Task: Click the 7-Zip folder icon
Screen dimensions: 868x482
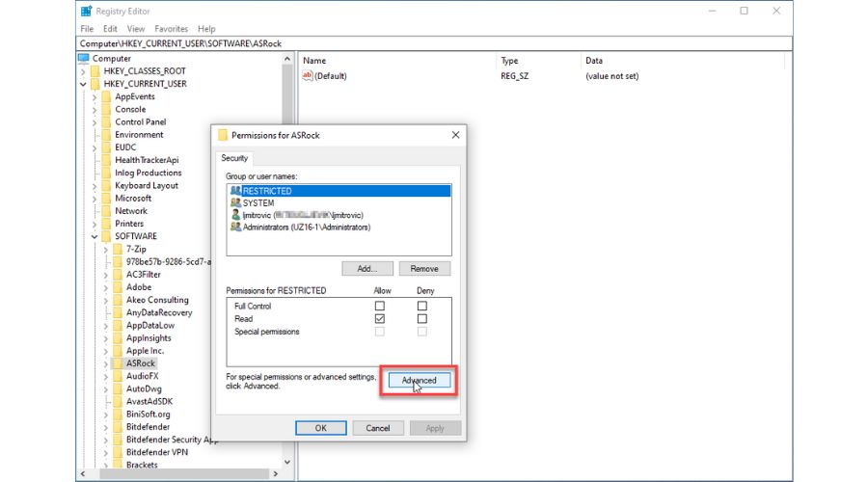Action: pyautogui.click(x=118, y=249)
